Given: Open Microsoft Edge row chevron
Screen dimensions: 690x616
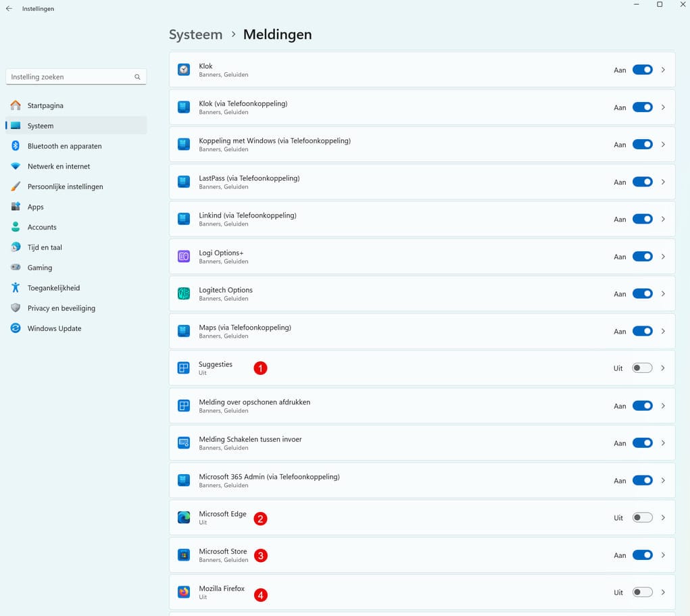Looking at the screenshot, I should tap(663, 517).
